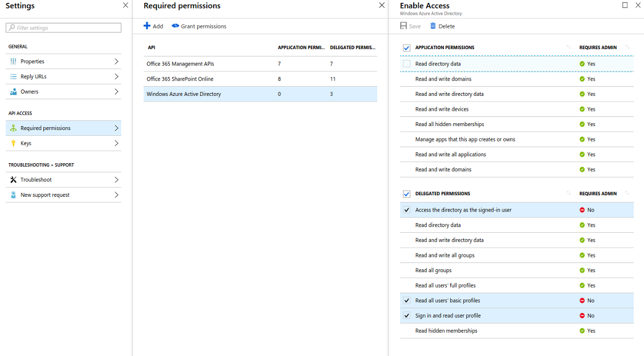Open Reply URLs settings item
The width and height of the screenshot is (644, 356).
click(63, 76)
